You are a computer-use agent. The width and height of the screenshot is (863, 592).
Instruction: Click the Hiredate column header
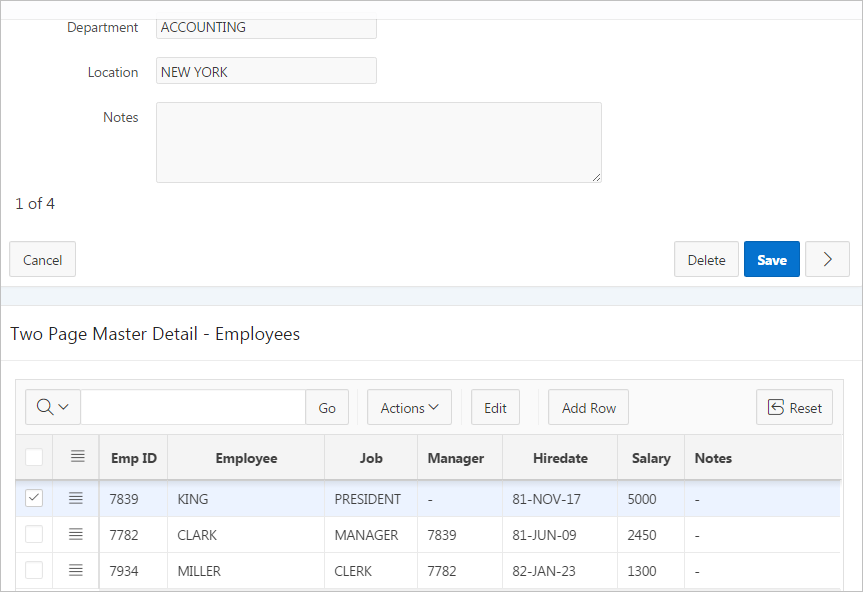point(560,458)
